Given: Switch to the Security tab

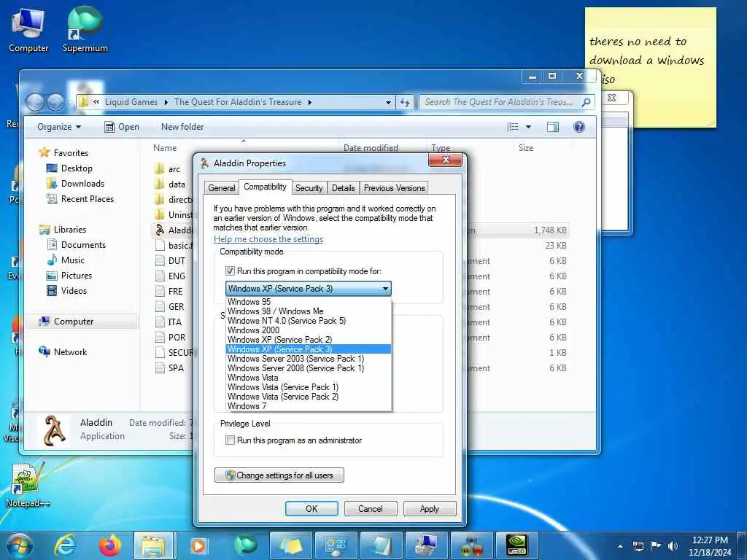Looking at the screenshot, I should tap(309, 188).
